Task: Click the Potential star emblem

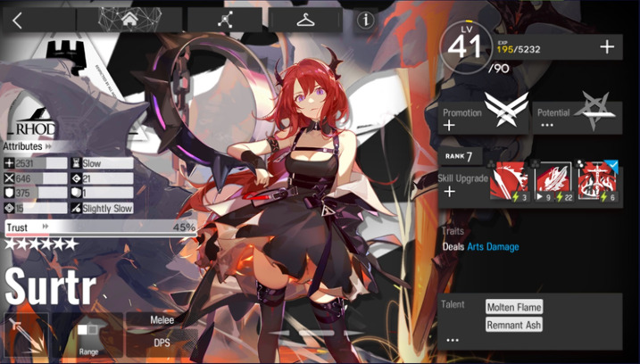Action: pos(594,110)
